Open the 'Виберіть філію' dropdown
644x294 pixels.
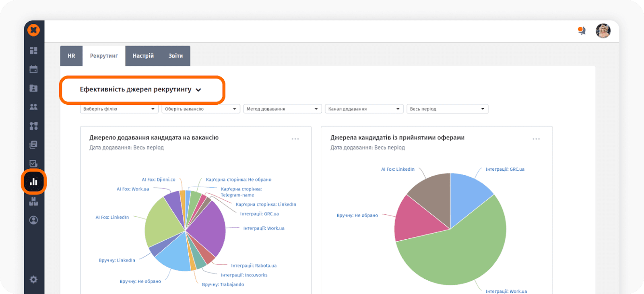point(119,109)
